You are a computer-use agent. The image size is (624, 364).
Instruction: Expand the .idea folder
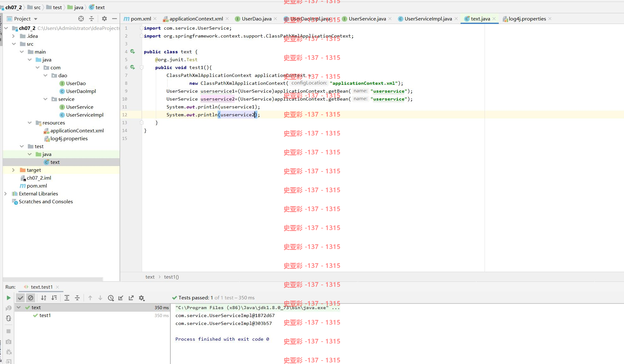(14, 36)
